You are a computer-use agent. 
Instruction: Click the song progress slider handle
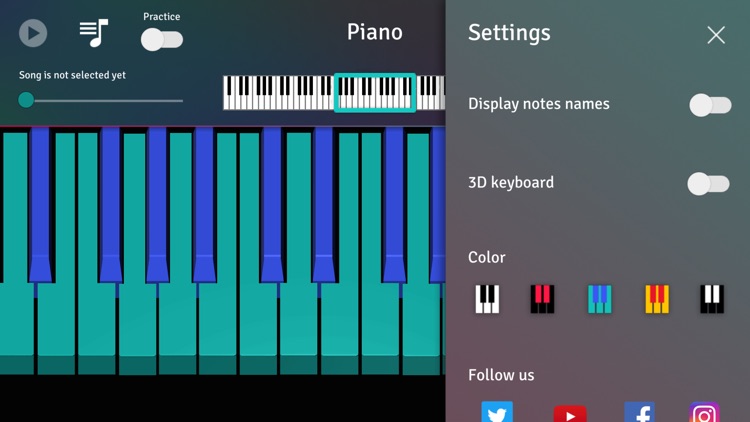pyautogui.click(x=26, y=100)
